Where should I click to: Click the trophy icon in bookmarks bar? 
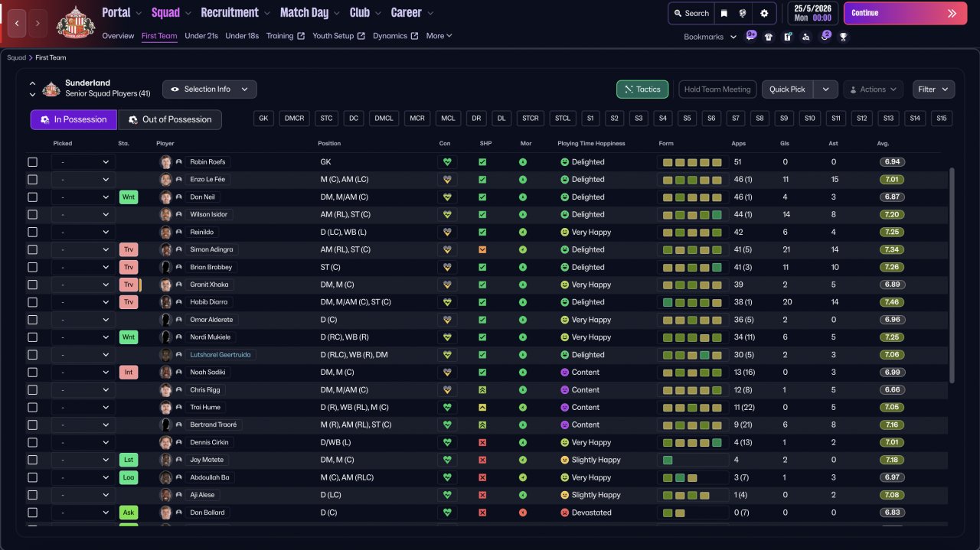coord(843,37)
